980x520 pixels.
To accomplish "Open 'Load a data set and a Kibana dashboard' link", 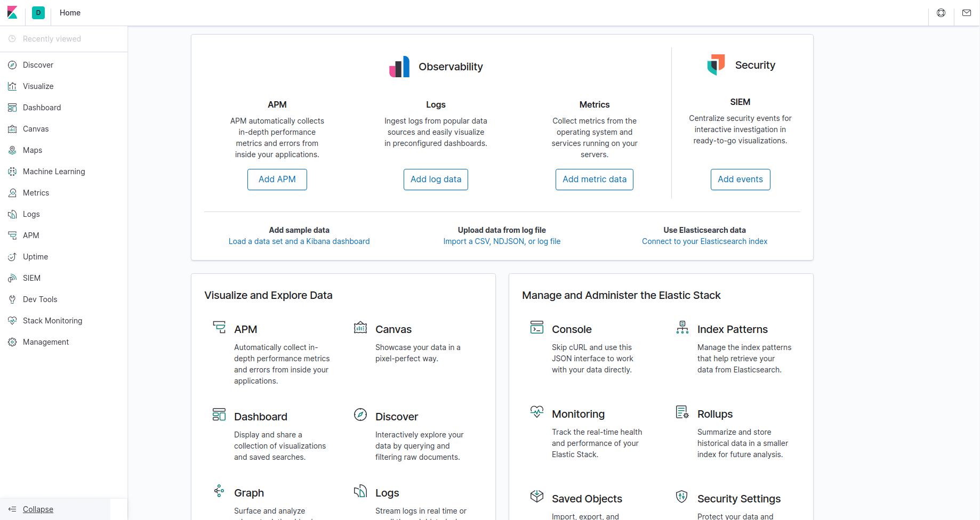I will (299, 241).
